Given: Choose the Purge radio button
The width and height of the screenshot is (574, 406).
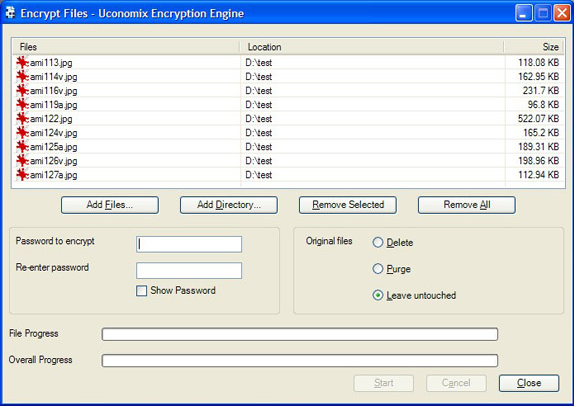Looking at the screenshot, I should tap(378, 269).
